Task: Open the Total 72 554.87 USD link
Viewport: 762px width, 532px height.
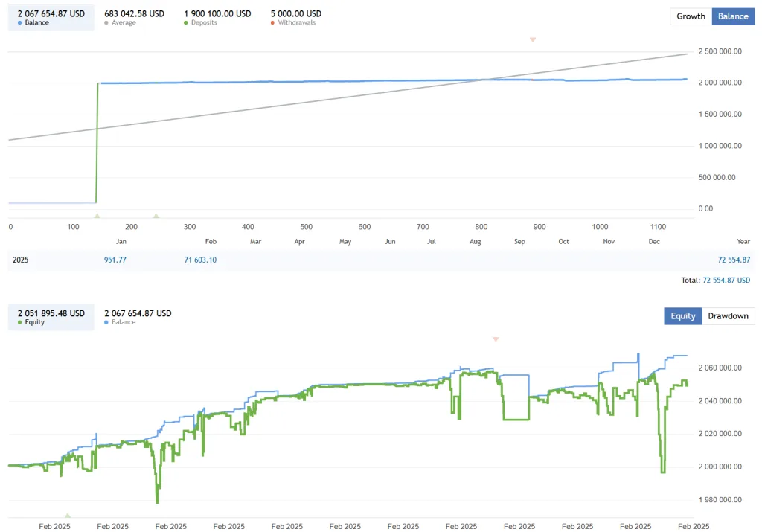Action: click(726, 280)
